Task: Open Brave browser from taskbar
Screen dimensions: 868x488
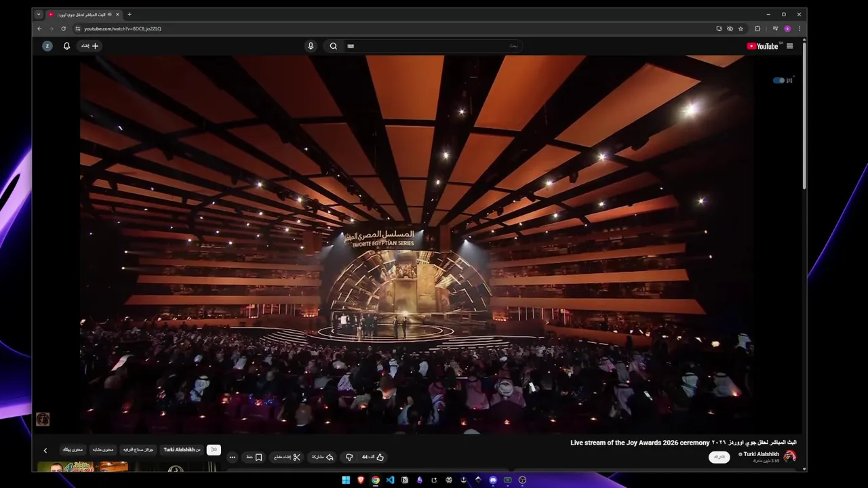Action: 361,480
